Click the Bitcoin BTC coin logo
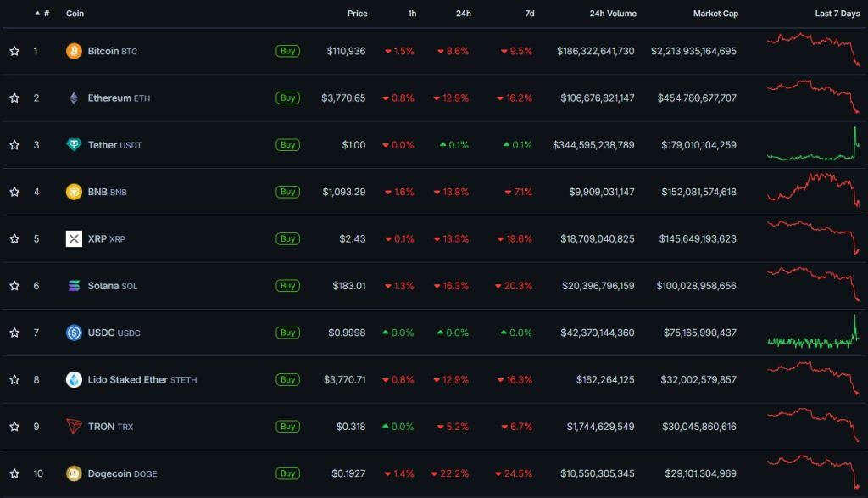868x498 pixels. point(75,51)
